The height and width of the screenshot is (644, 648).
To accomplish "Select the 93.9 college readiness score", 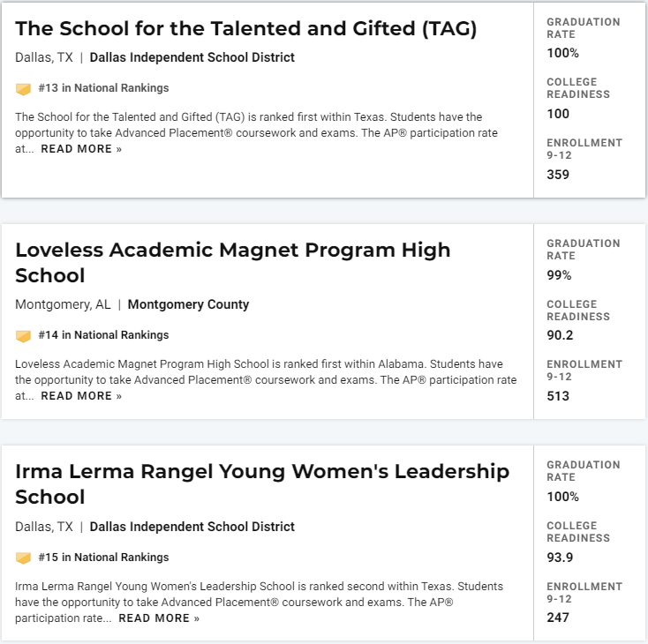I will (560, 558).
